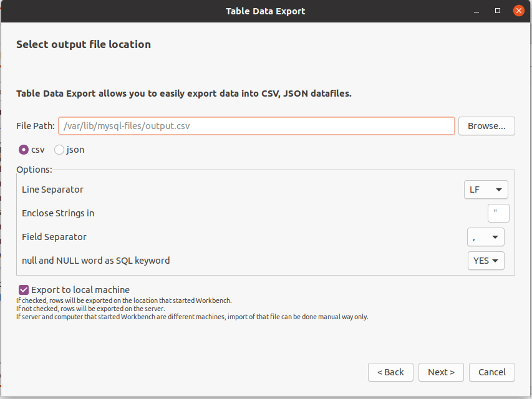Open the NULL keyword YES dropdown
The image size is (532, 399).
point(485,261)
